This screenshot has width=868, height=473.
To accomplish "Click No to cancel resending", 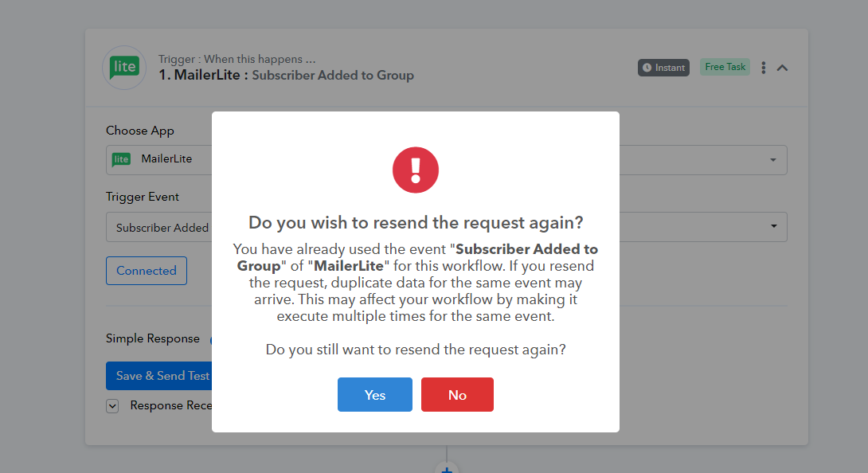I will pos(457,394).
